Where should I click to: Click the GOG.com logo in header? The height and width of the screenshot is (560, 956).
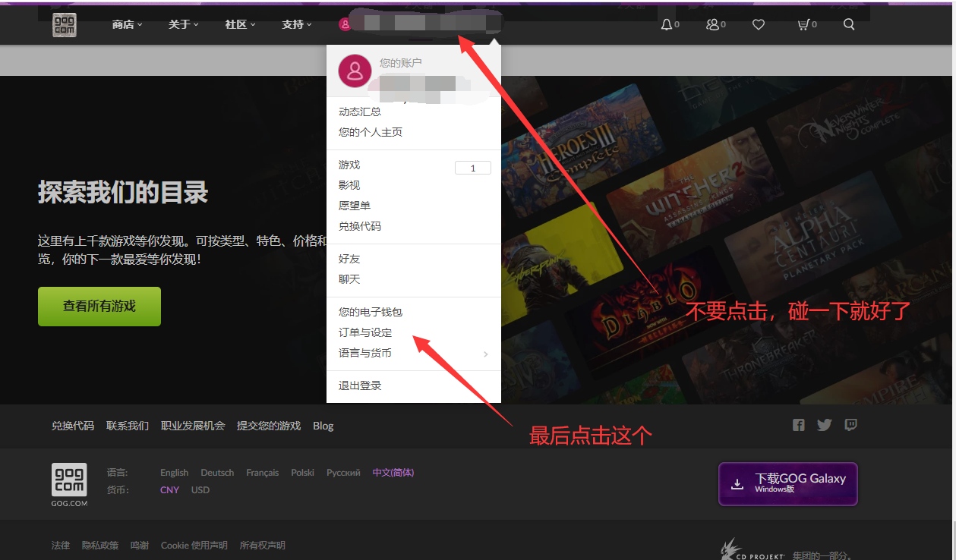click(65, 25)
